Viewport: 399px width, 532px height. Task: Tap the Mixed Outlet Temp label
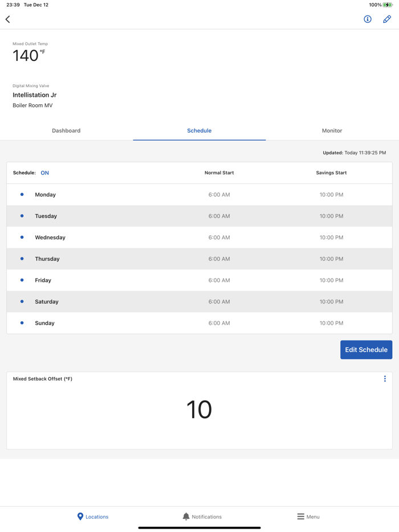point(30,44)
